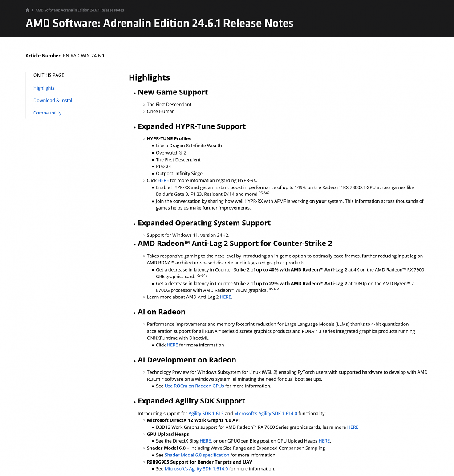This screenshot has height=476, width=454.
Task: Click article number RN-RAD-WIN-24-6-1
Action: tap(84, 56)
